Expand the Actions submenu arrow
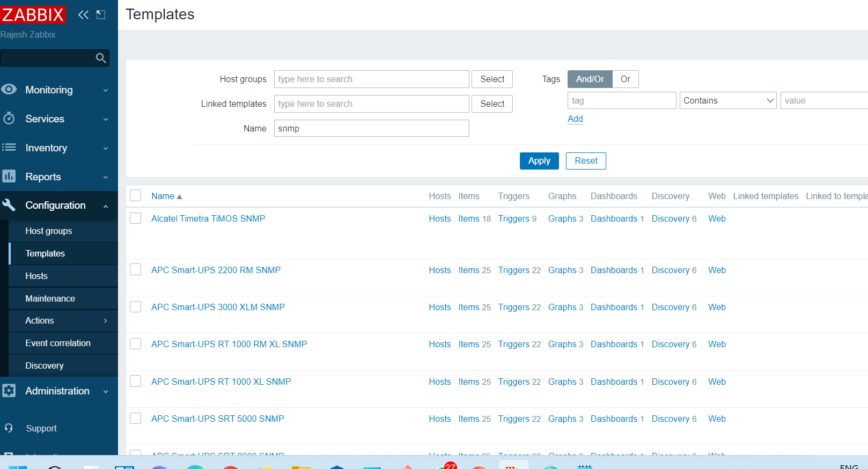 (105, 320)
